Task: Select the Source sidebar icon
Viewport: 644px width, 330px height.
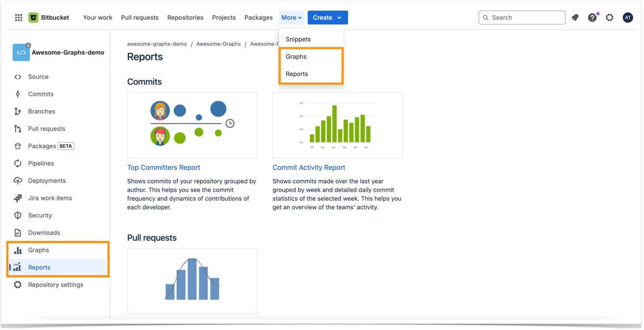Action: pos(17,77)
